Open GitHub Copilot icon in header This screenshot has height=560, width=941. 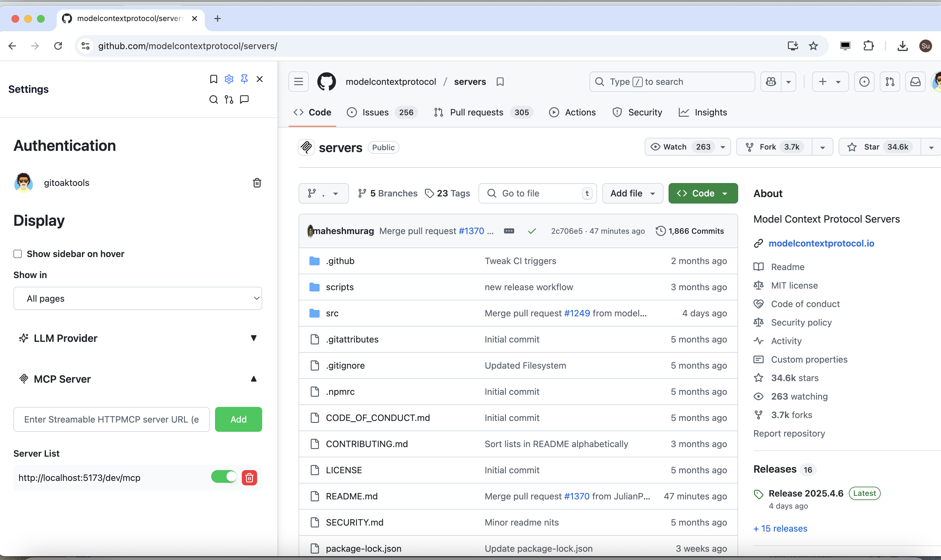pos(771,82)
